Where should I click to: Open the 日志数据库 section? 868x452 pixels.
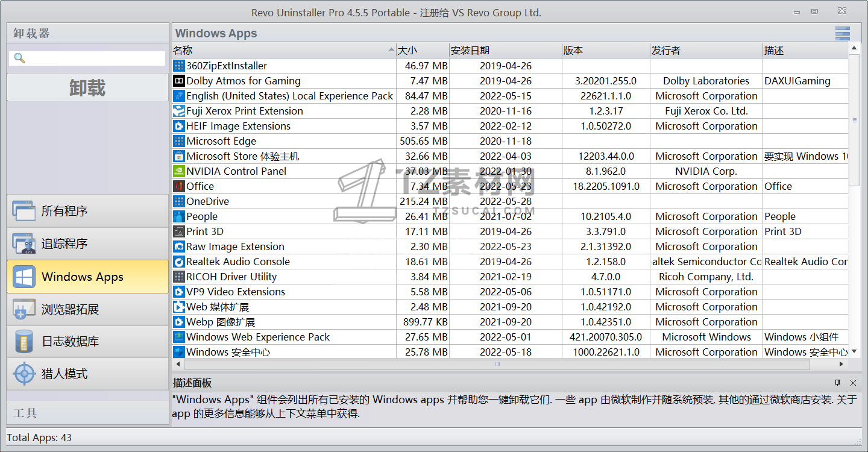tap(87, 341)
